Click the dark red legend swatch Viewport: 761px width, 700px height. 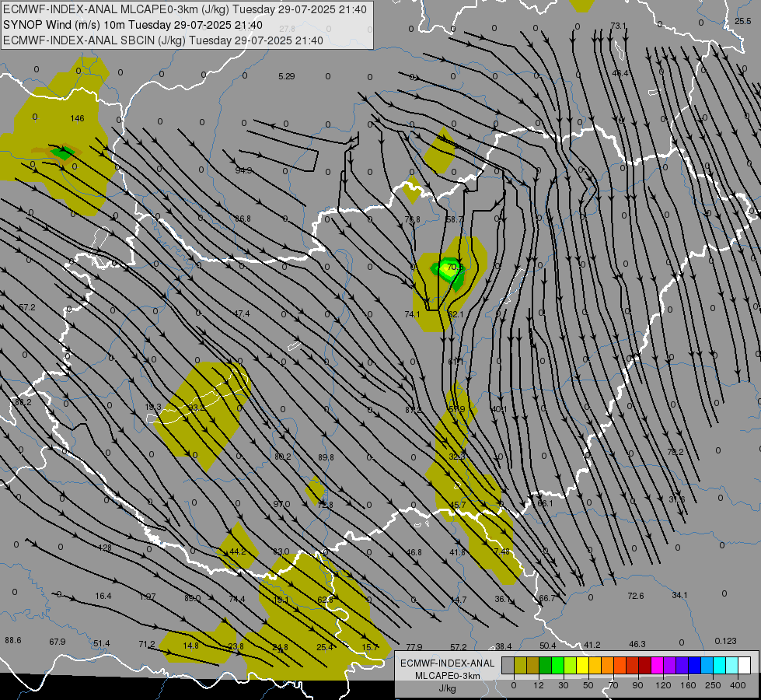pos(645,666)
